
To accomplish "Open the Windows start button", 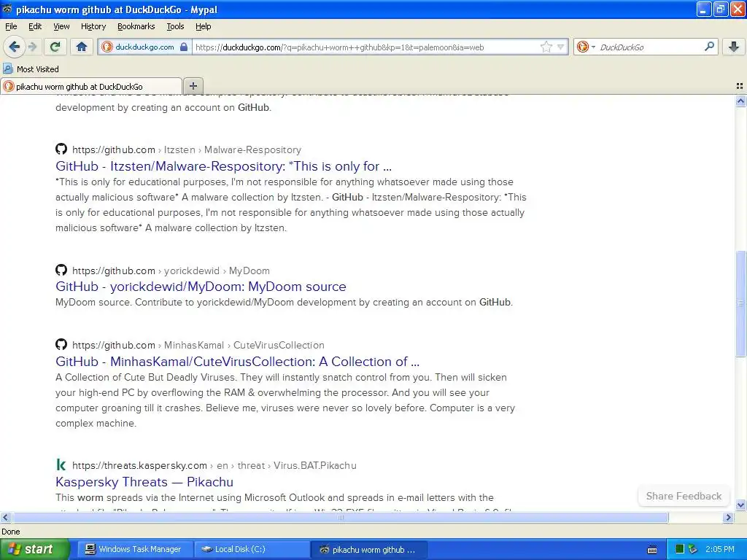I will [34, 549].
